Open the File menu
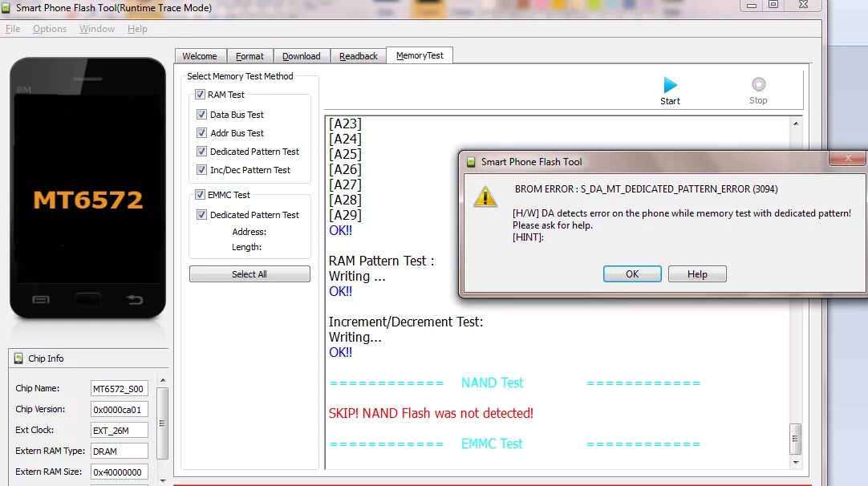868x486 pixels. 13,29
